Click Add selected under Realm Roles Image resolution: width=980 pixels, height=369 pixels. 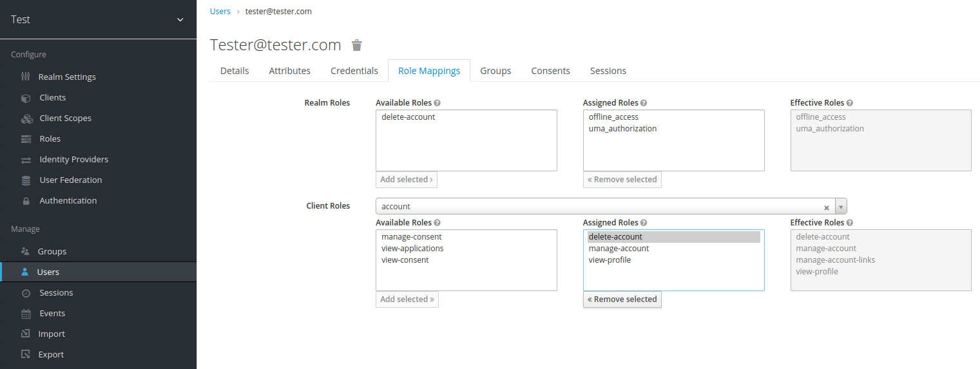[407, 180]
